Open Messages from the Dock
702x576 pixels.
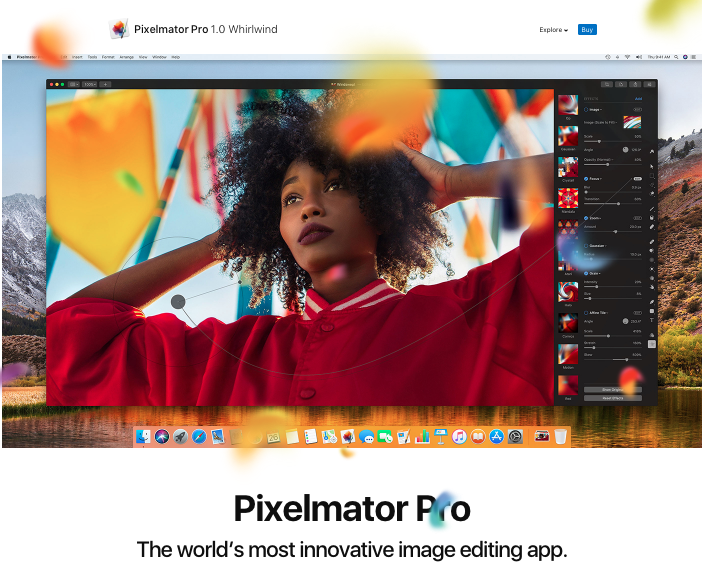point(366,436)
